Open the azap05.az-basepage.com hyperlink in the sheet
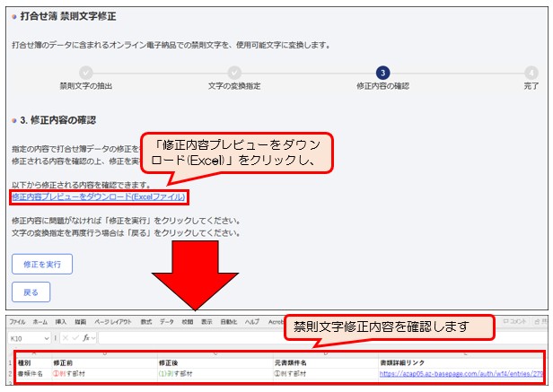 coord(461,374)
